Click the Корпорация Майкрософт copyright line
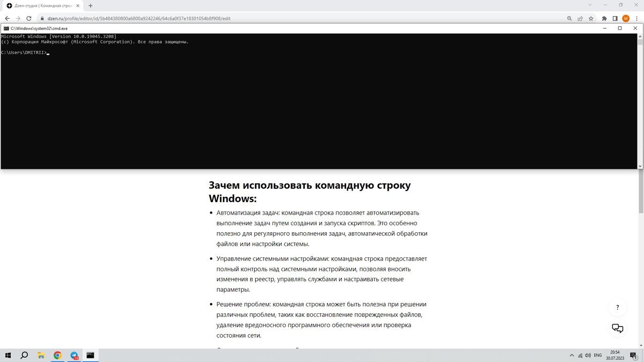This screenshot has height=362, width=644. (94, 41)
